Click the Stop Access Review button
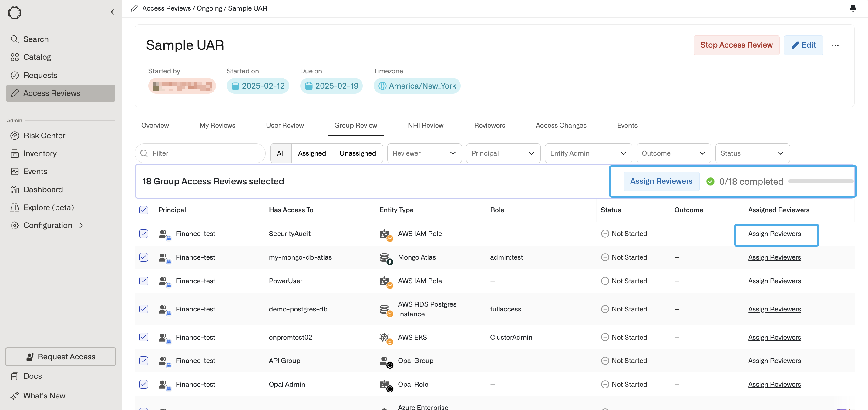The height and width of the screenshot is (410, 868). [x=736, y=45]
